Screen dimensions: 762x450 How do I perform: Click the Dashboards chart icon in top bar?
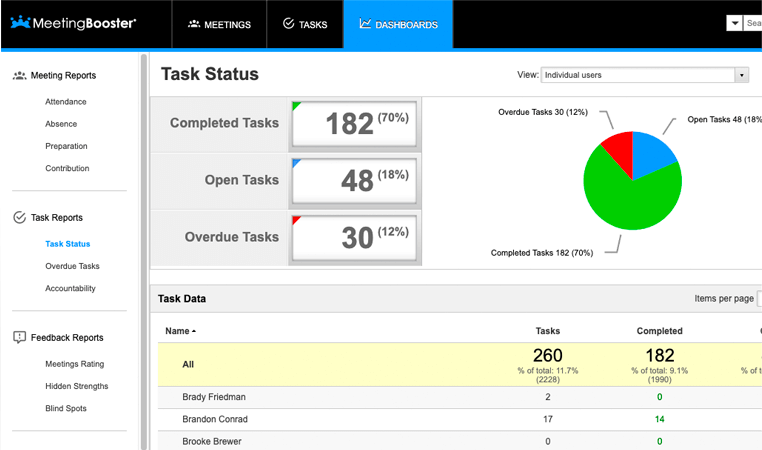[365, 24]
